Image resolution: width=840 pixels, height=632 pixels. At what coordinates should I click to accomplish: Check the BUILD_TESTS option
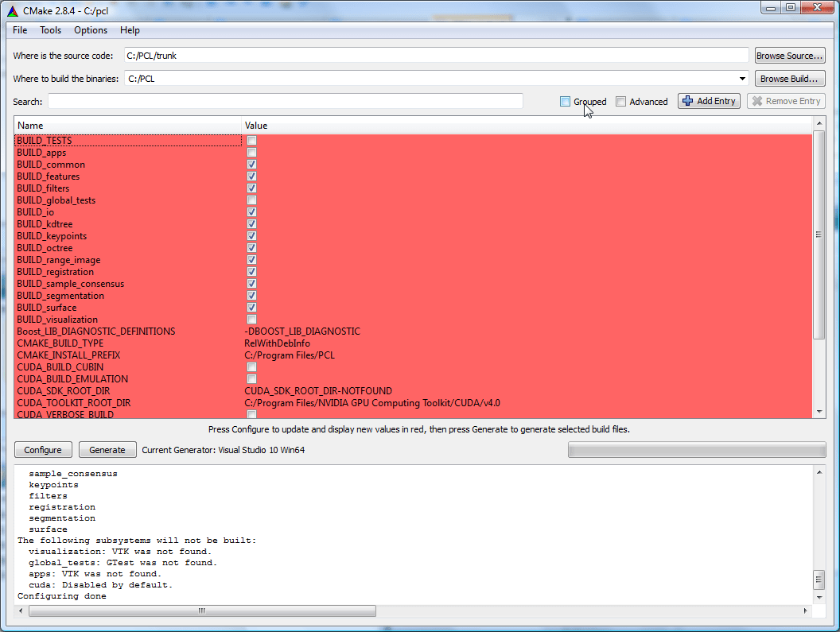pos(251,141)
